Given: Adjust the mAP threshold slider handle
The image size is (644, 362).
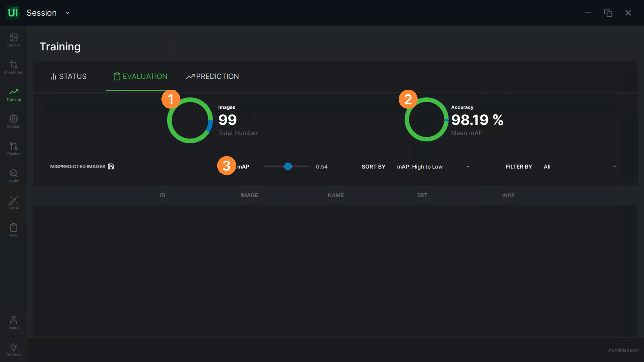Looking at the screenshot, I should [x=288, y=167].
